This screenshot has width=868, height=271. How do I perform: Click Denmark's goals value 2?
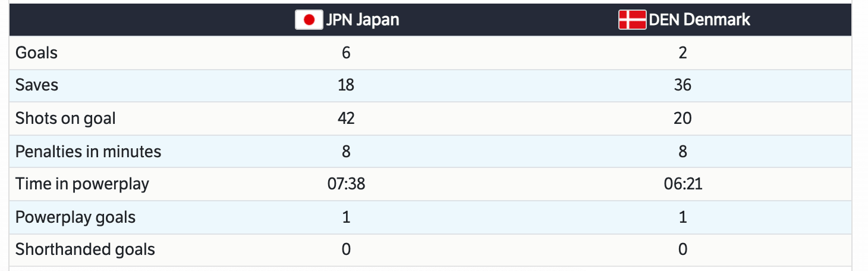pyautogui.click(x=683, y=53)
